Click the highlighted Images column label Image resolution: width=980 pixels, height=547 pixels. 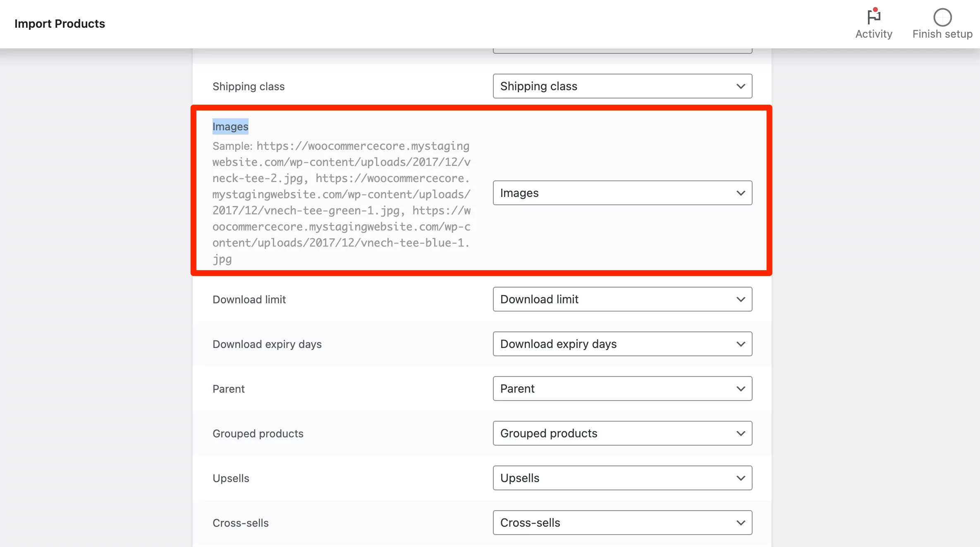(230, 127)
